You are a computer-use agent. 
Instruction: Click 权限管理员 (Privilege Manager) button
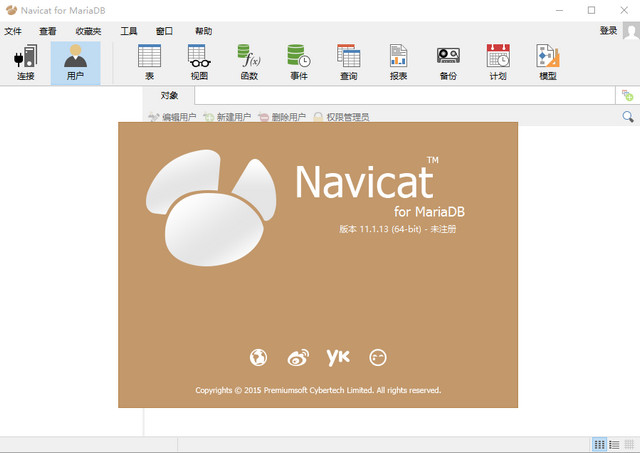point(341,117)
